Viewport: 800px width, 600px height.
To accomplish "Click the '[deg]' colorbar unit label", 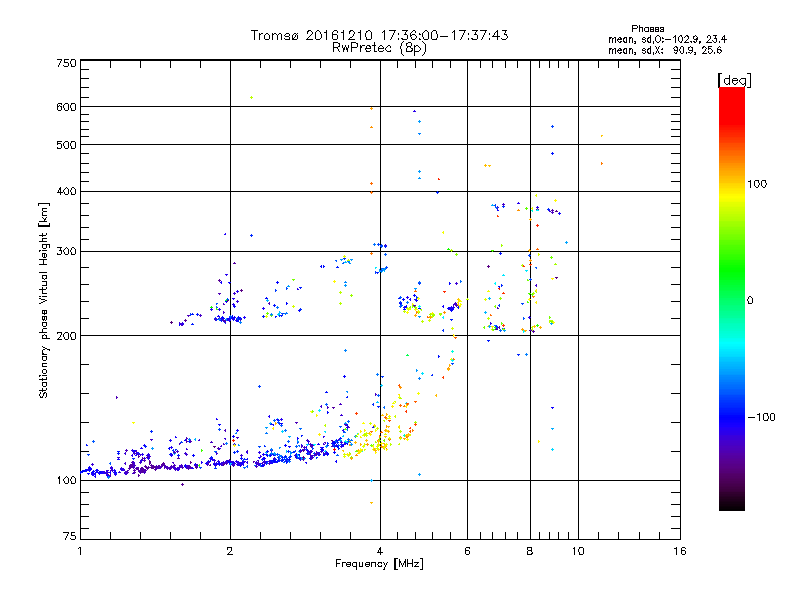I will point(734,80).
